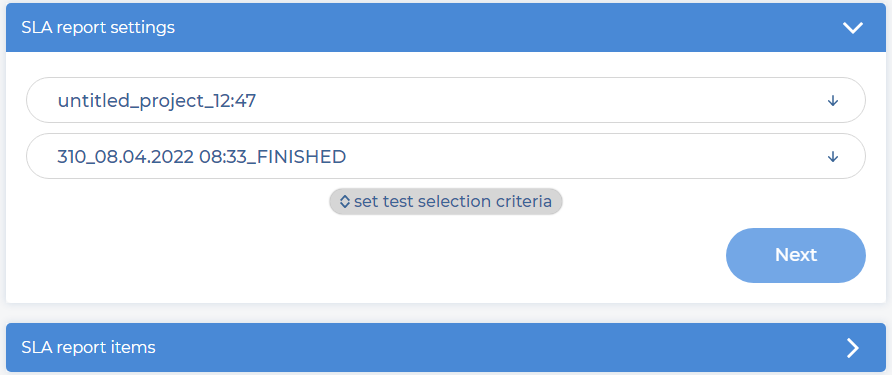Show test selection criteria options
This screenshot has width=892, height=375.
point(446,202)
